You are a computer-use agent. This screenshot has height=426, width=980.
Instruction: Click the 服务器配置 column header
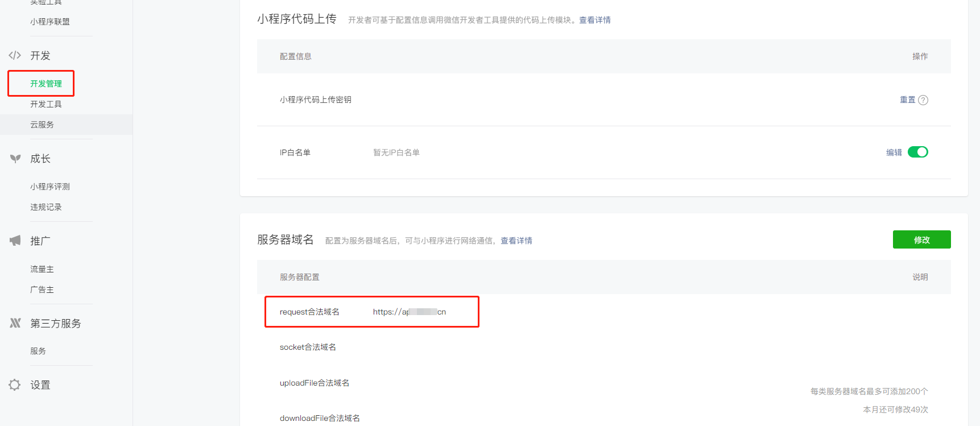coord(300,277)
